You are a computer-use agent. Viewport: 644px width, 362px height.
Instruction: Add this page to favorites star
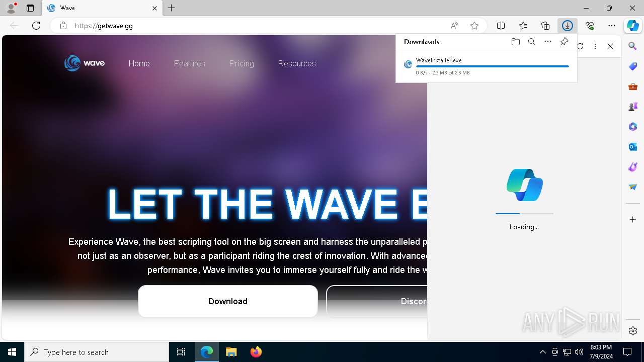pos(474,26)
